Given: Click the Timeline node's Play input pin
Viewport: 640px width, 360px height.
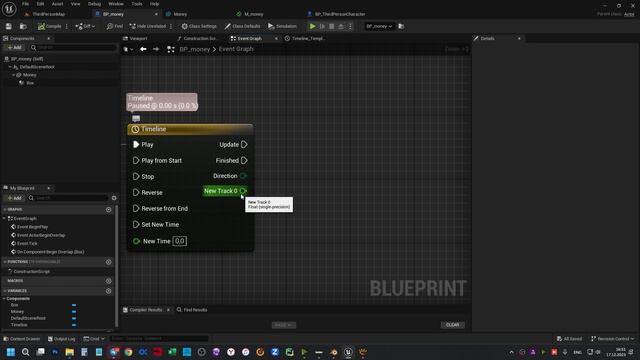Looking at the screenshot, I should [x=136, y=144].
